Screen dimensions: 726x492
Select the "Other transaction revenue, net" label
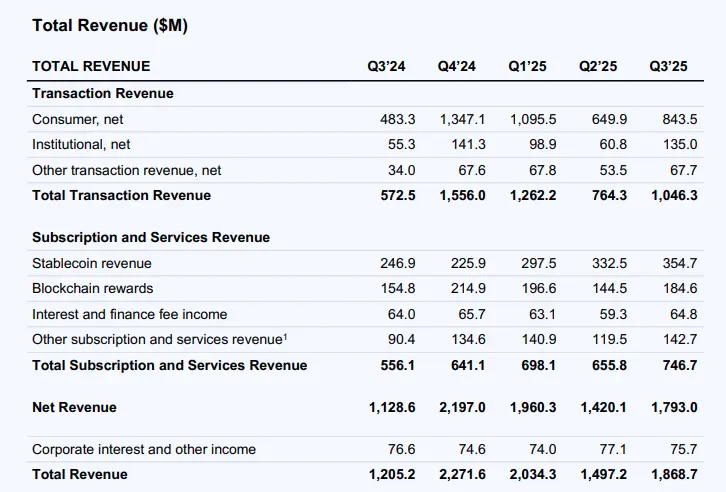(x=127, y=171)
